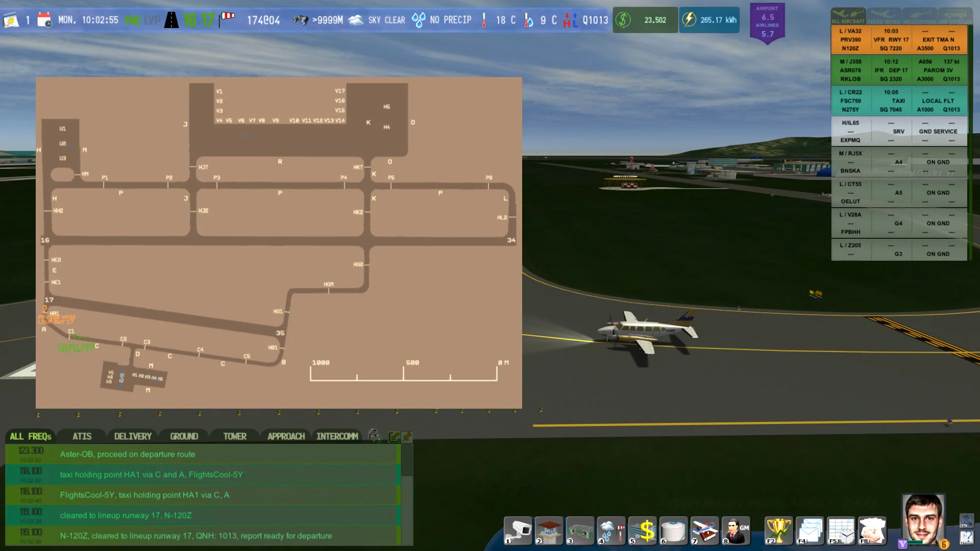Image resolution: width=980 pixels, height=551 pixels.
Task: Switch to ALL FREQs tab
Action: click(30, 436)
